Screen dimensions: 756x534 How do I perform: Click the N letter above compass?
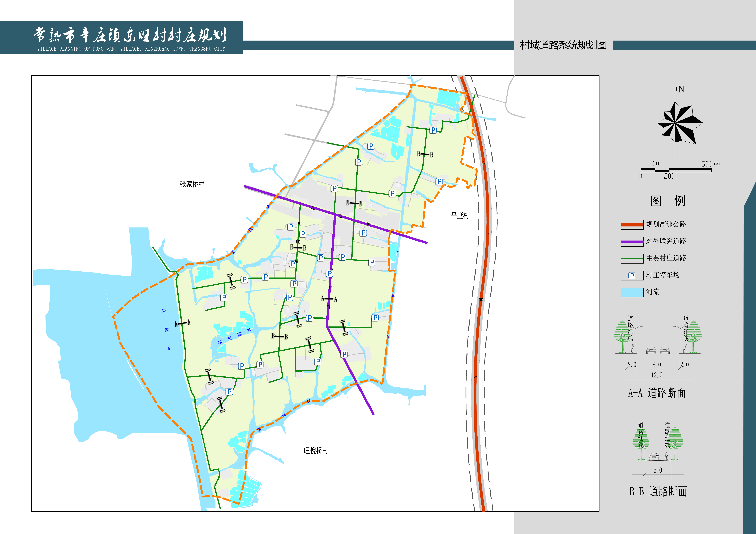(681, 89)
